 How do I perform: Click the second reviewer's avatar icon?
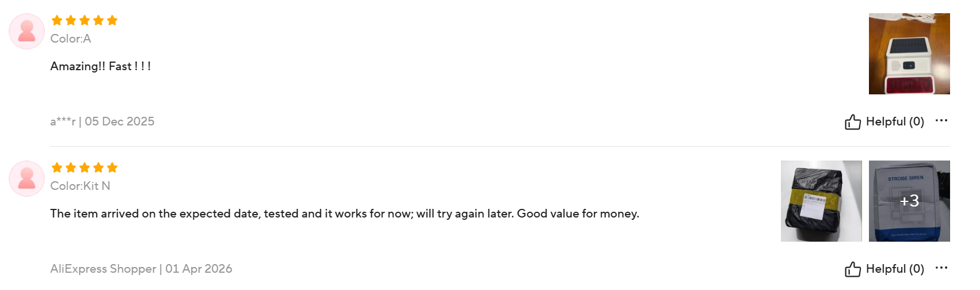pyautogui.click(x=26, y=178)
